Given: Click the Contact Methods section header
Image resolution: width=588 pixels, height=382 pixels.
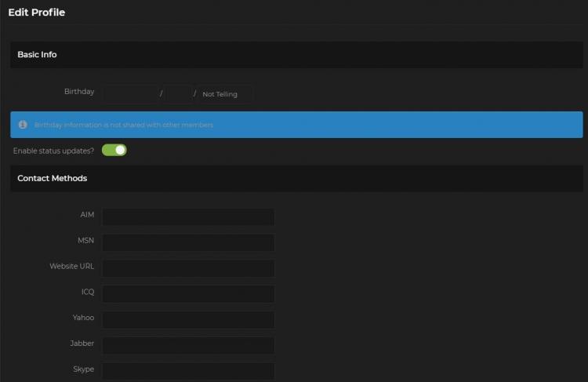Looking at the screenshot, I should click(x=52, y=179).
